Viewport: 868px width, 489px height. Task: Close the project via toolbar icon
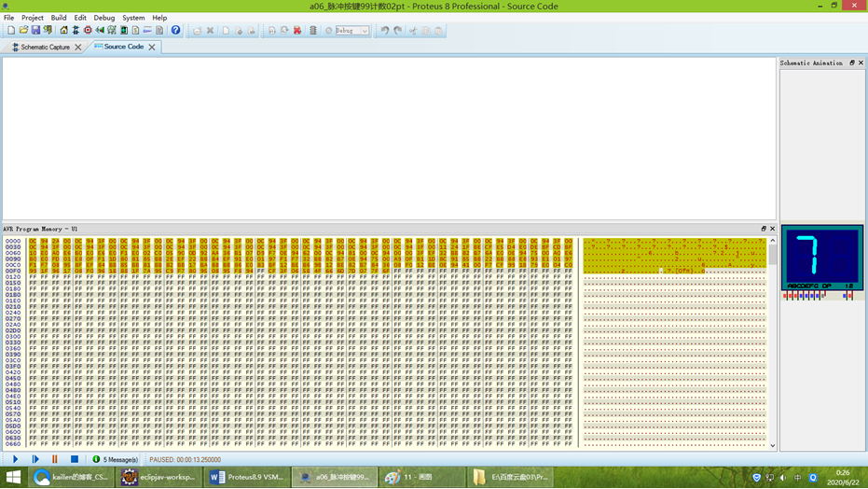48,31
